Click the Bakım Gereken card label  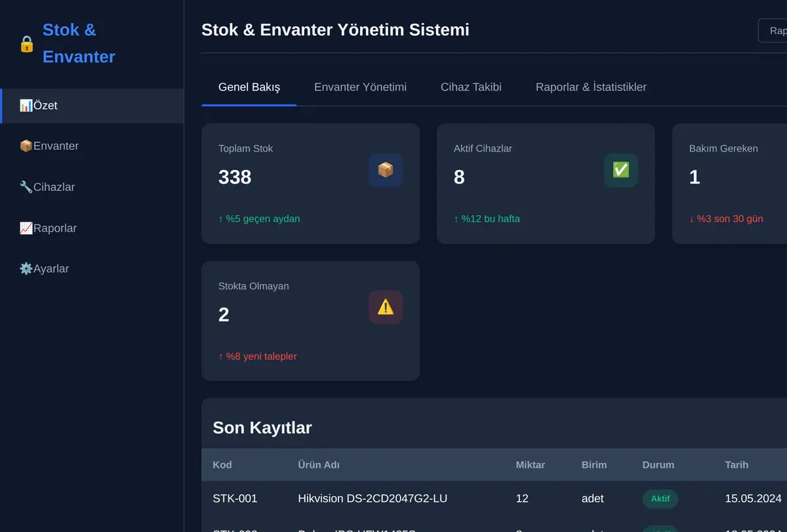(x=723, y=149)
